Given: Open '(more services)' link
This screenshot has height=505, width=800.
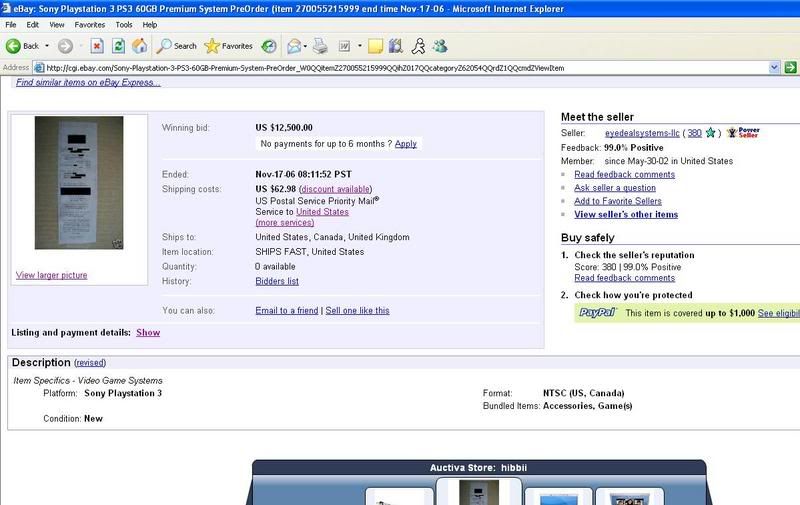Looking at the screenshot, I should (285, 222).
